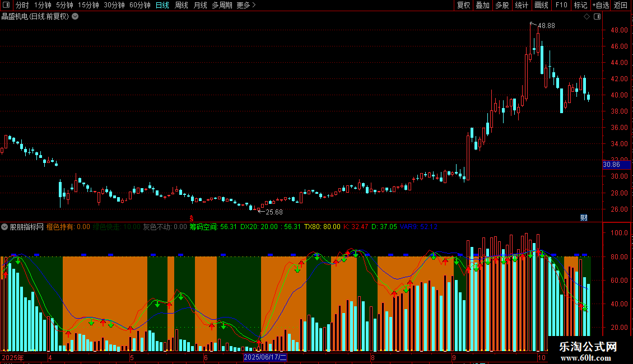
Task: Click month 4 on the time axis
Action: pos(50,357)
